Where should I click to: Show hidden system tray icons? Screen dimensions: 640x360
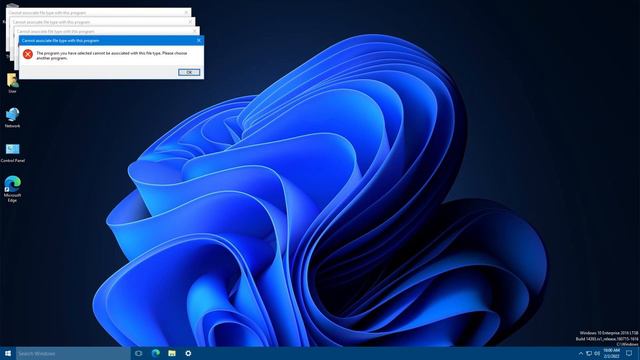click(x=581, y=353)
